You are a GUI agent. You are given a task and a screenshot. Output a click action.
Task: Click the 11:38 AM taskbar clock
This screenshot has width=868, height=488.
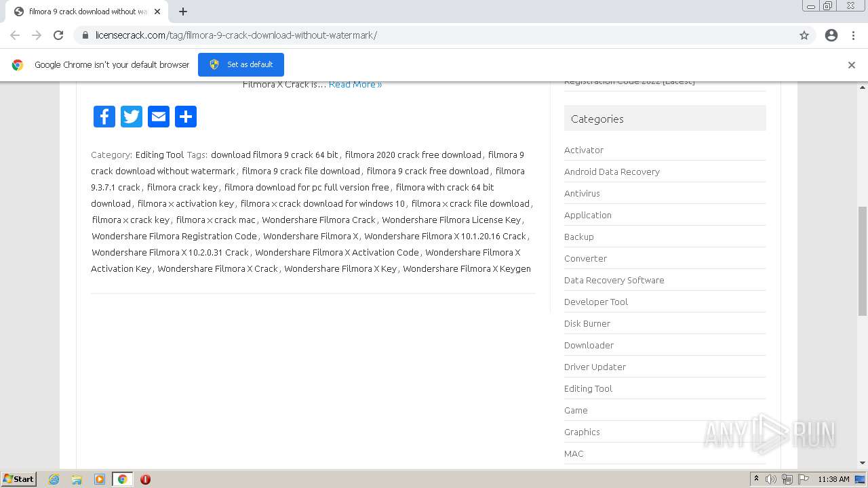833,479
